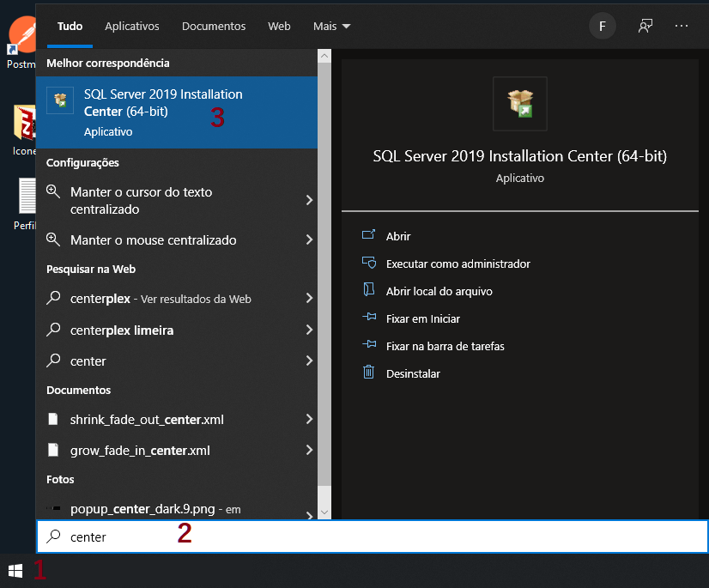Switch to the Tudo tab
The width and height of the screenshot is (709, 588).
point(70,27)
